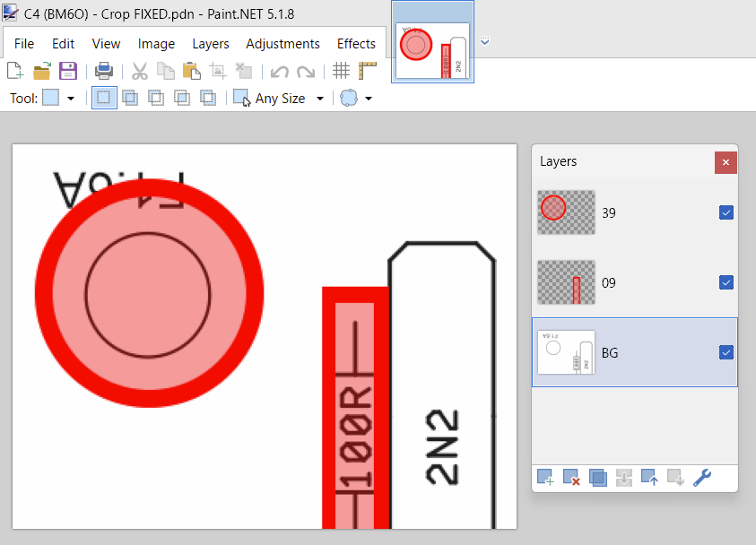Create a new image file
Screen dimensions: 756x545
point(15,71)
